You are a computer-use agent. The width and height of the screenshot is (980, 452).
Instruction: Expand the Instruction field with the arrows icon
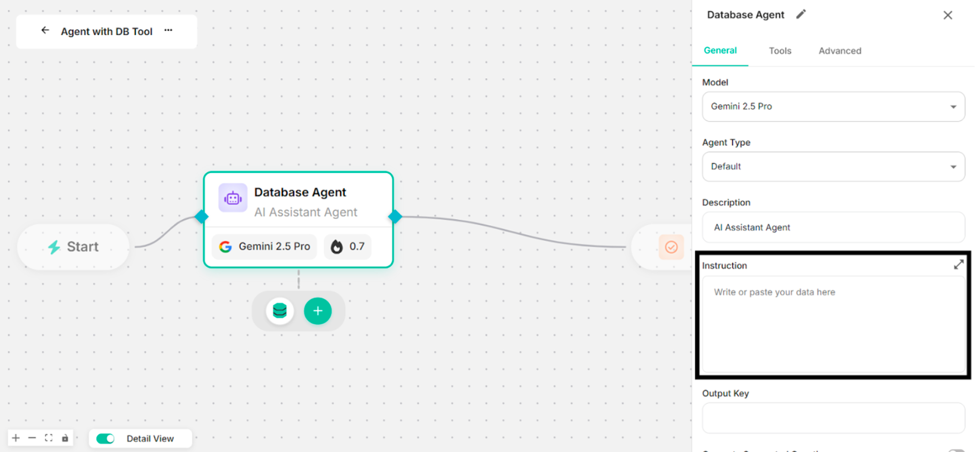(x=958, y=265)
